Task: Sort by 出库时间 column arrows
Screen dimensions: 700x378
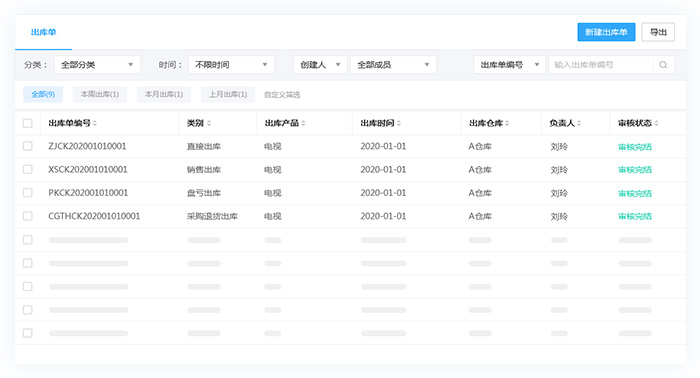Action: (399, 123)
